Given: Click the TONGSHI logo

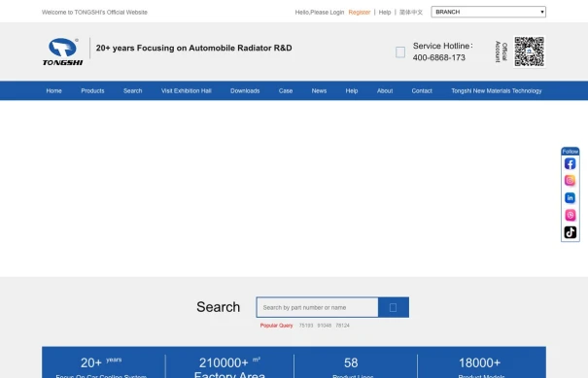Looking at the screenshot, I should [x=62, y=52].
